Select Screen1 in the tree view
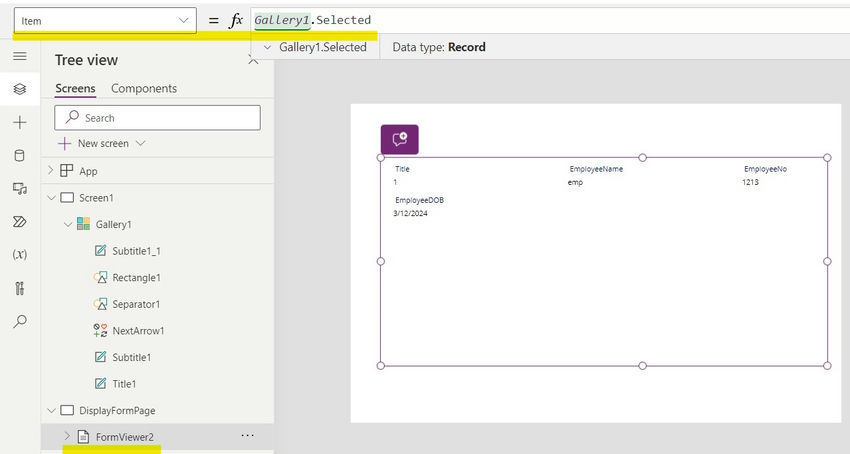The width and height of the screenshot is (850, 454). point(96,198)
